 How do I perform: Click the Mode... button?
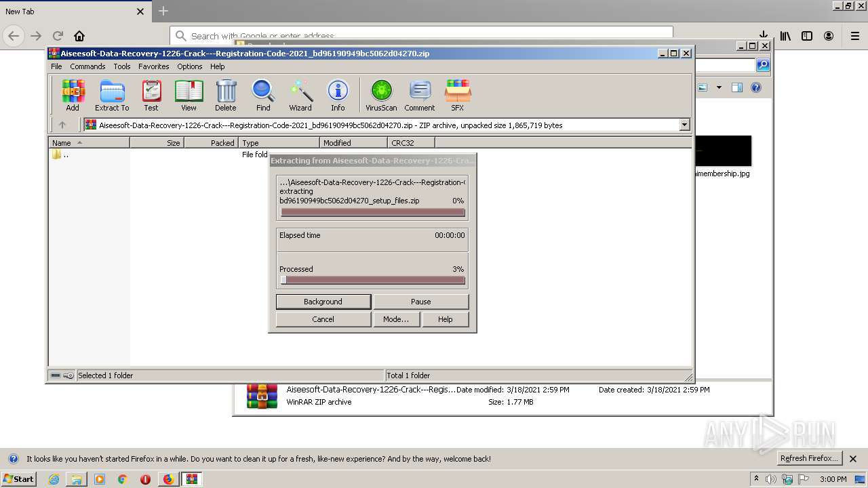(x=396, y=319)
